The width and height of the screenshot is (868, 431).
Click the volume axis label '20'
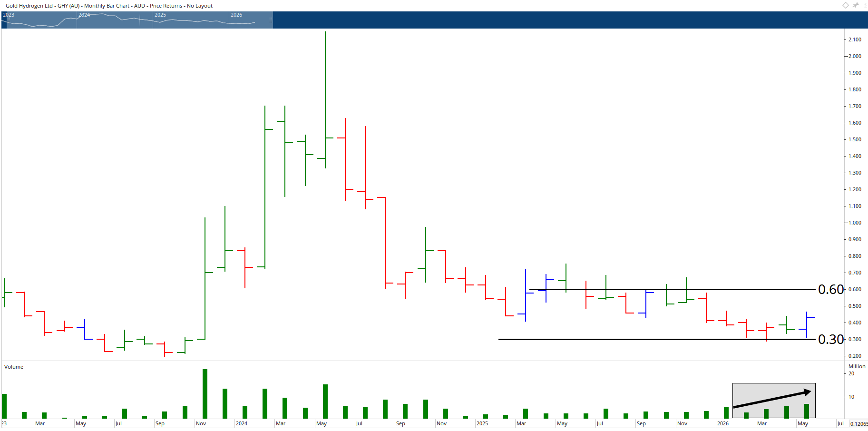point(851,373)
